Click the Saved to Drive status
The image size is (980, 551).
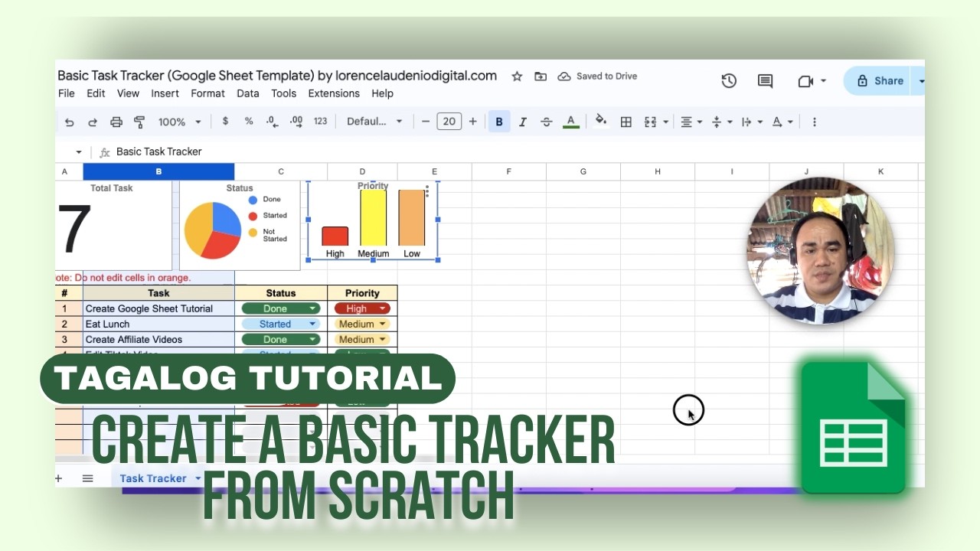pos(598,76)
